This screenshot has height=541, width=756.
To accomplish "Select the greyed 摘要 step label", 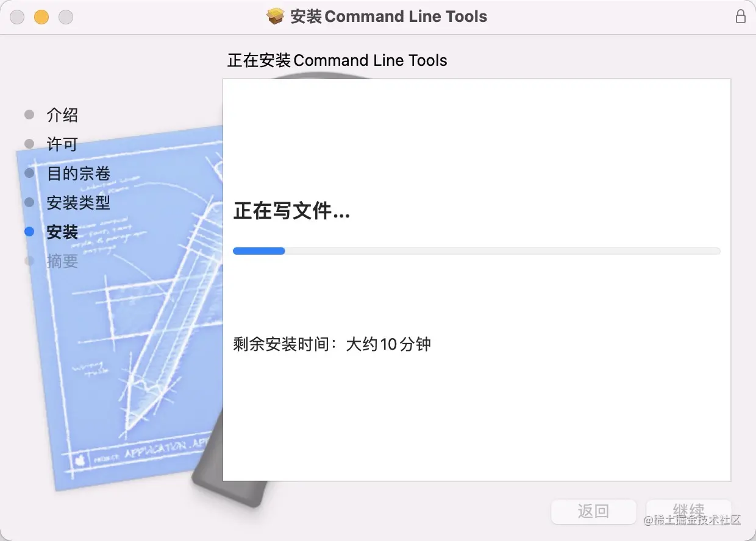I will 62,261.
